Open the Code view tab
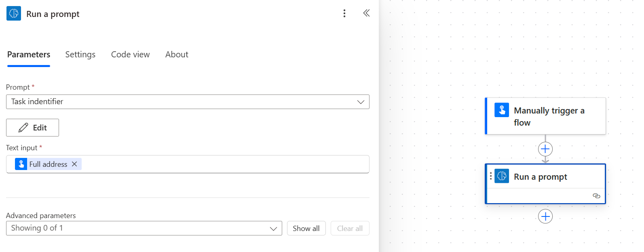Image resolution: width=644 pixels, height=252 pixels. tap(130, 54)
